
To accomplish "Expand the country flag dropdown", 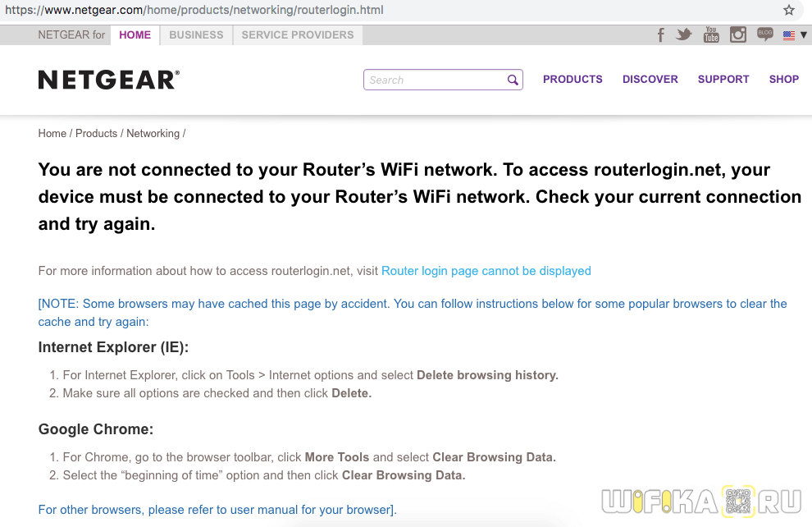I will [795, 35].
